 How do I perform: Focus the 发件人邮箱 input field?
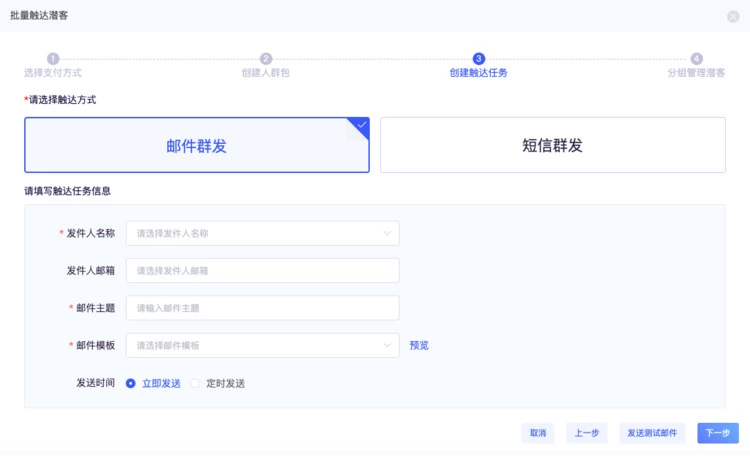pos(262,271)
